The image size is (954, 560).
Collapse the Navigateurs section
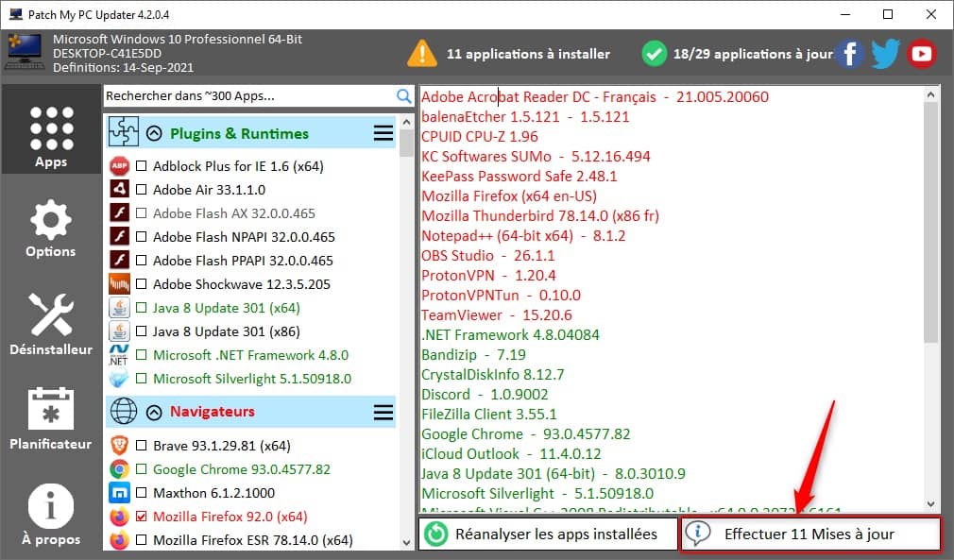(154, 413)
